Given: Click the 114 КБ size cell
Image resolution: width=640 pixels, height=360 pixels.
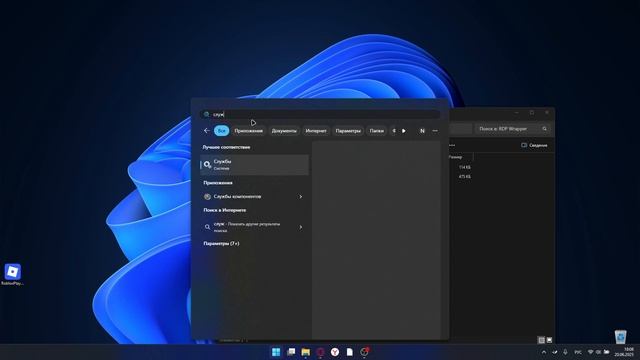Looking at the screenshot, I should coord(464,167).
